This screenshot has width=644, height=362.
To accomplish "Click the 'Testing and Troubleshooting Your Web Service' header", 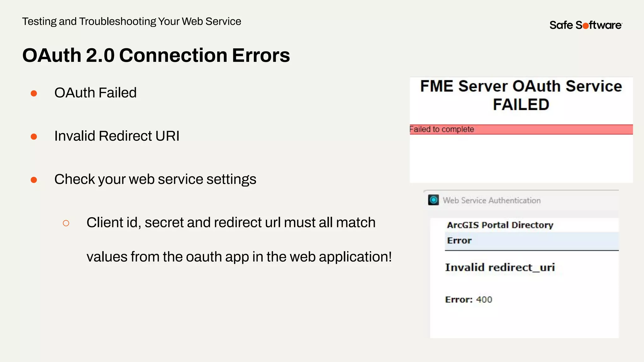I will (131, 21).
